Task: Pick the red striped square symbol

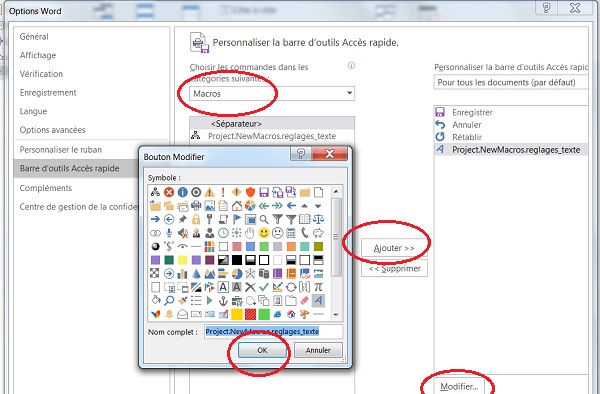Action: [250, 314]
